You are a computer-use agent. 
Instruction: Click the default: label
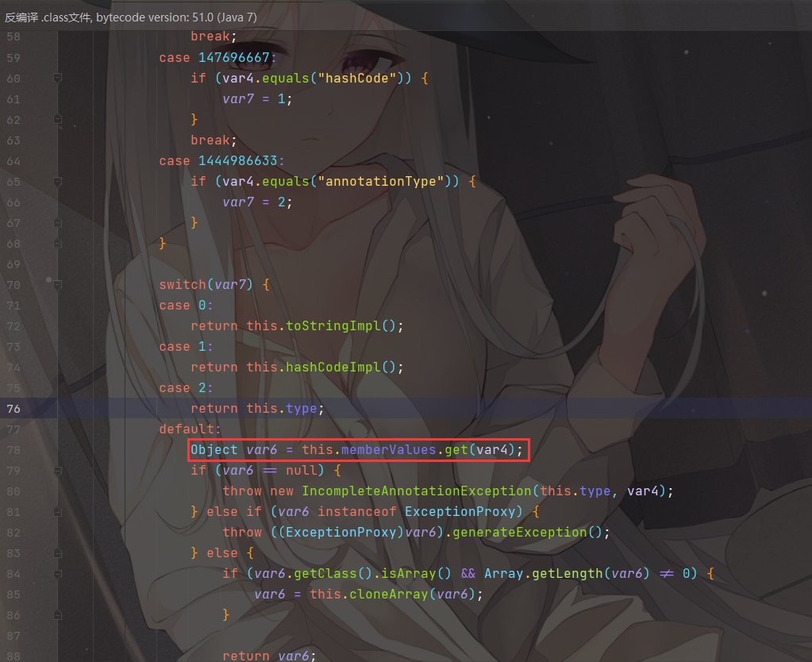[x=190, y=429]
